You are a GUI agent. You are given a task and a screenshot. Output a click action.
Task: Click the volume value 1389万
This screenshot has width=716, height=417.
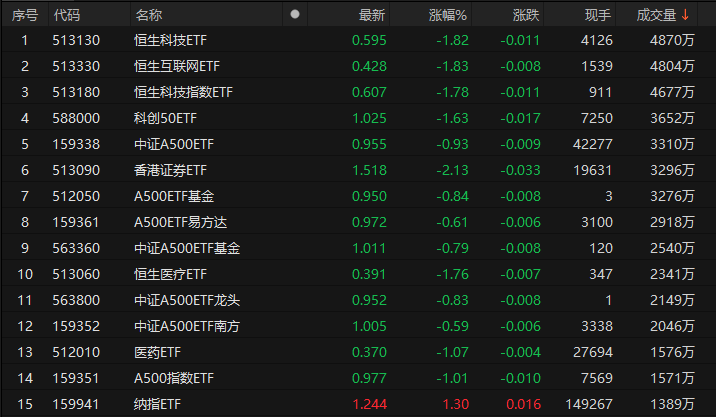pos(672,405)
